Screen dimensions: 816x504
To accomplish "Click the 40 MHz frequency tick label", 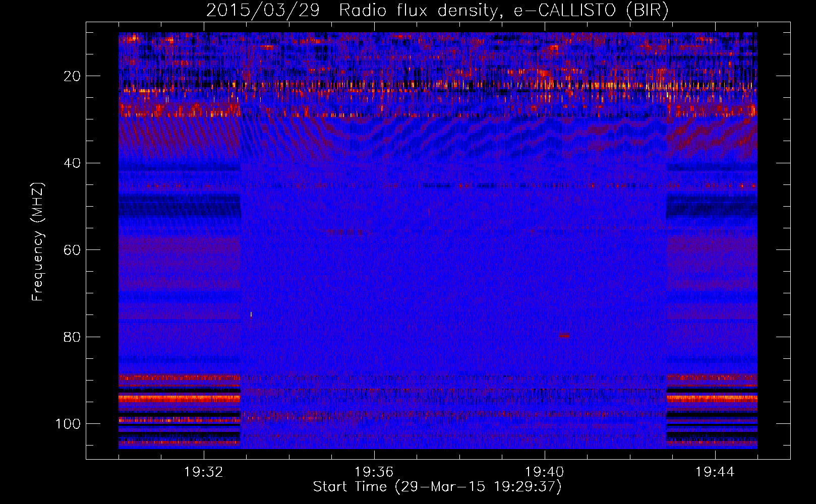I will [x=72, y=163].
